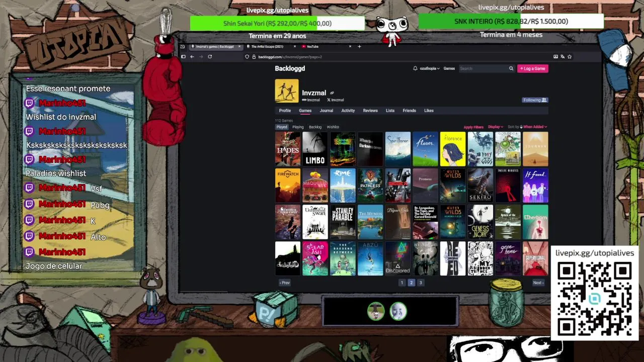This screenshot has width=644, height=362.
Task: Open the Florence game cover
Action: (453, 149)
